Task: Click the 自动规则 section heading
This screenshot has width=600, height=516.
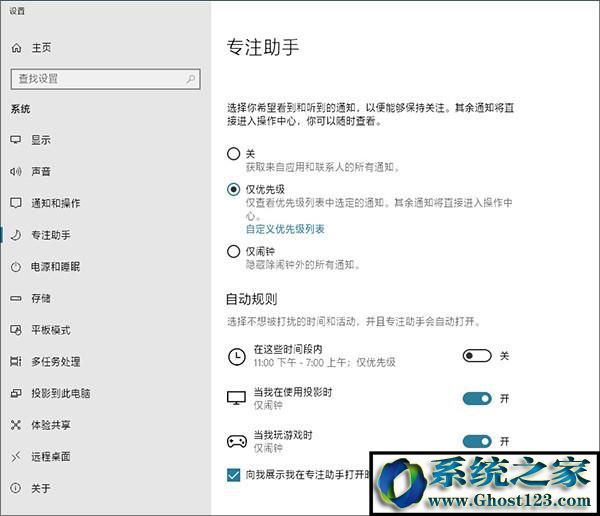Action: 251,299
